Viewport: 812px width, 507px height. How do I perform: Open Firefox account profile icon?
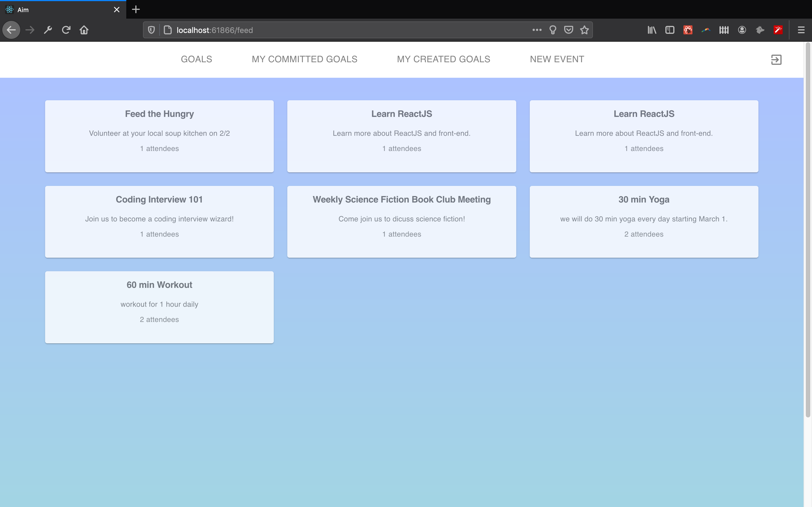pyautogui.click(x=742, y=30)
